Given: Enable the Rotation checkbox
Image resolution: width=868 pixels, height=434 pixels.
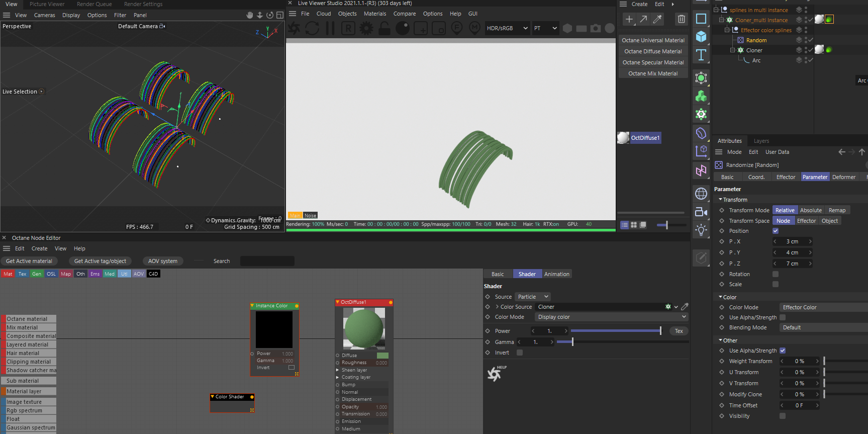Looking at the screenshot, I should (x=776, y=274).
